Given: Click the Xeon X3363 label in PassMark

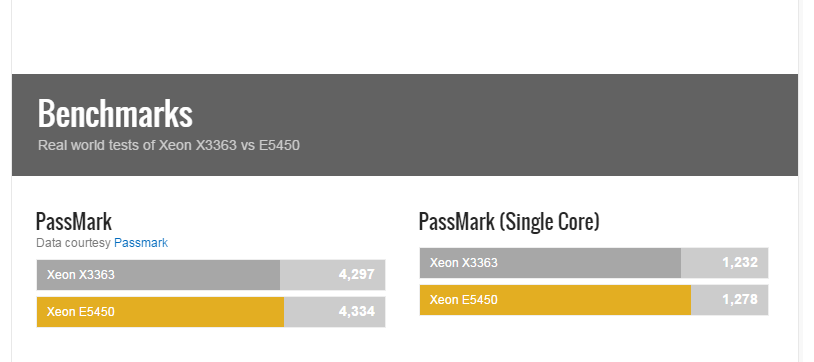Looking at the screenshot, I should coord(80,274).
